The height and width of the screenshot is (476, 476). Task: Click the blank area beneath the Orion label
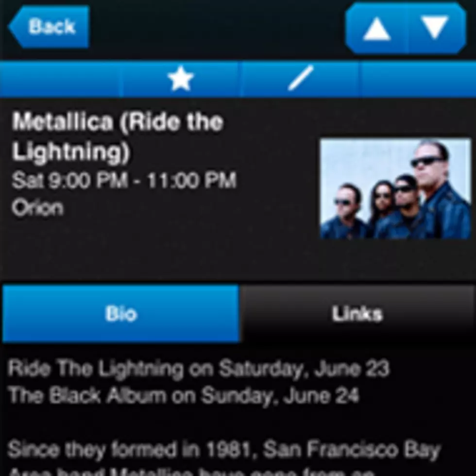[158, 249]
